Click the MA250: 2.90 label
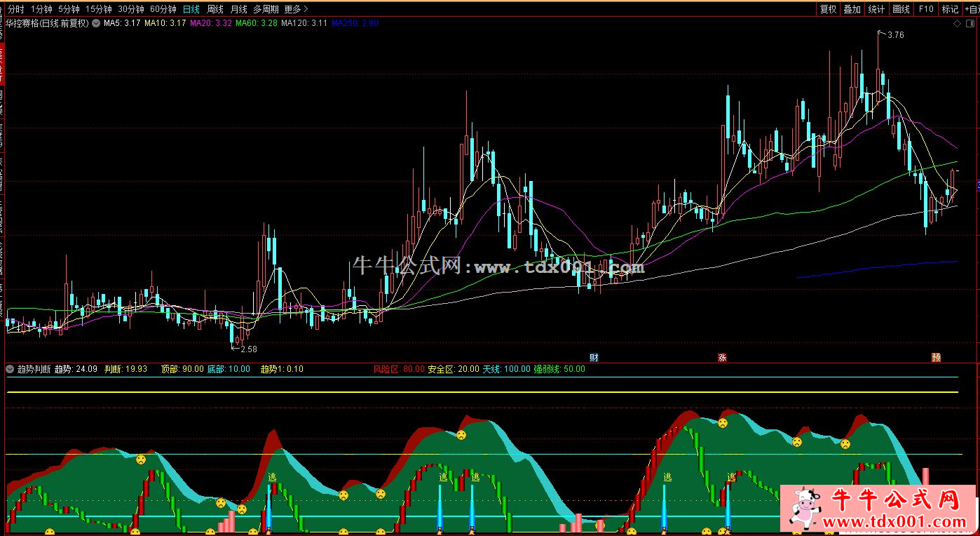 pyautogui.click(x=355, y=23)
